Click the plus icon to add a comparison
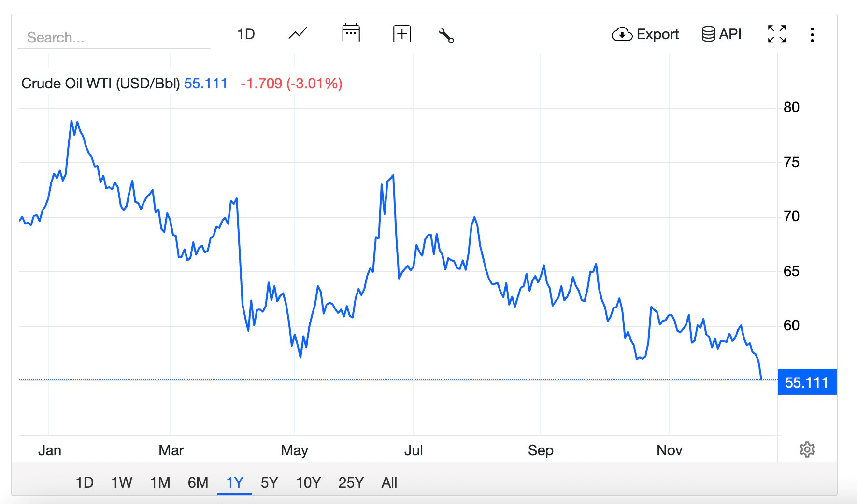 (401, 33)
